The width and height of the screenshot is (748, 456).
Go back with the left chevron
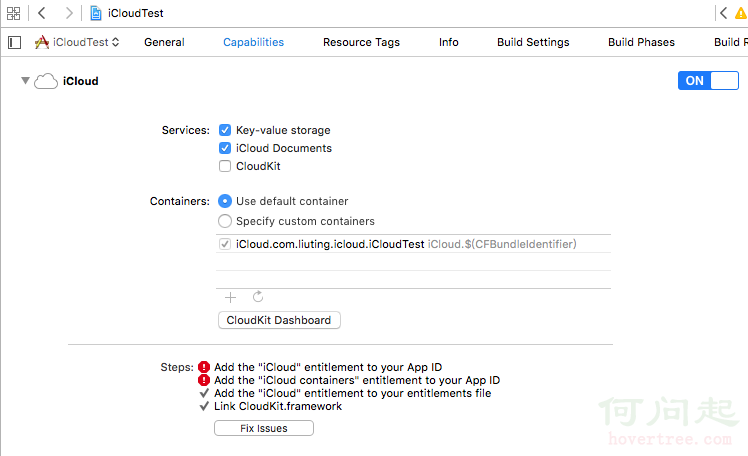pyautogui.click(x=41, y=14)
